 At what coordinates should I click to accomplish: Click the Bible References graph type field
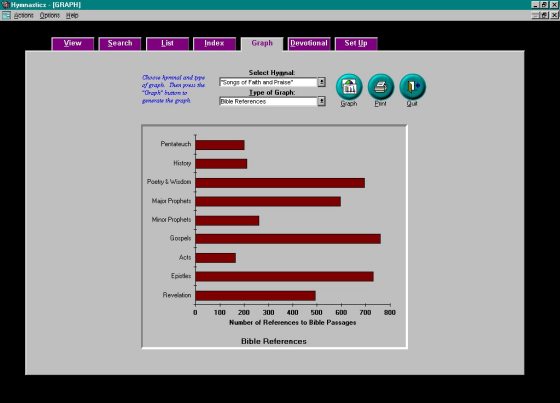(268, 101)
